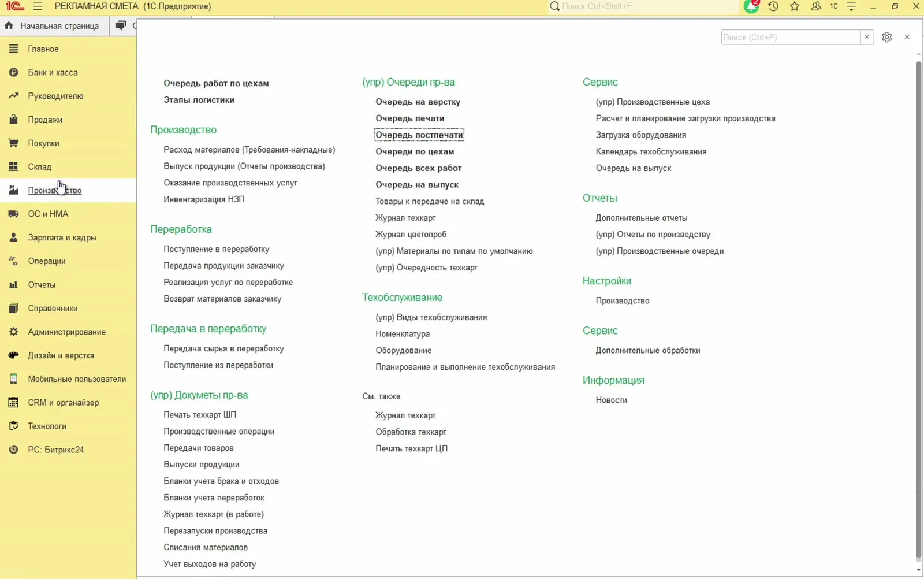Click the icon beside РС: Битрикс24
The width and height of the screenshot is (924, 579).
tap(13, 450)
